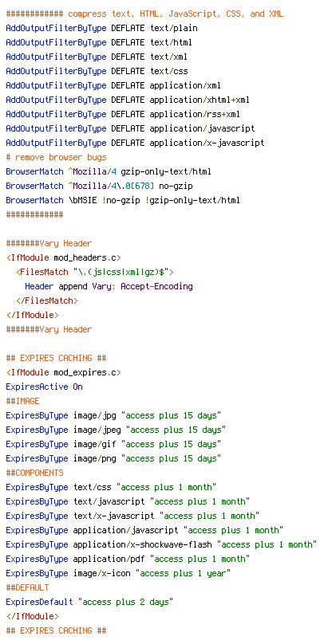Click the DEFLATE text/plain line
Screen dimensions: 324x644
pos(101,29)
